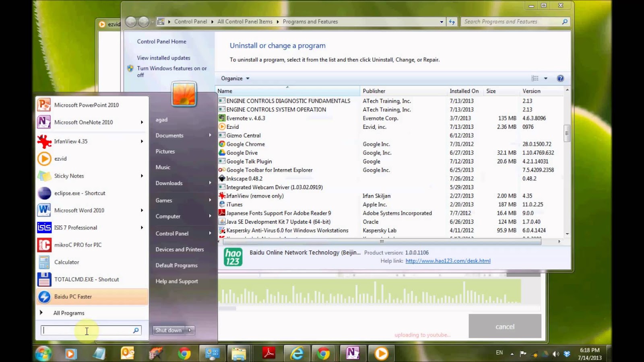Viewport: 644px width, 362px height.
Task: Show All Programs in Start menu
Action: click(x=92, y=313)
